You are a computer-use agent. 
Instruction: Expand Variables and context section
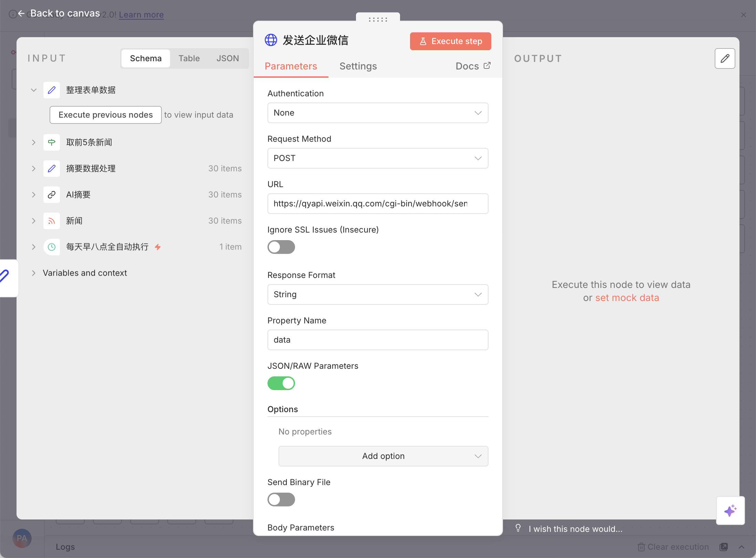point(85,273)
